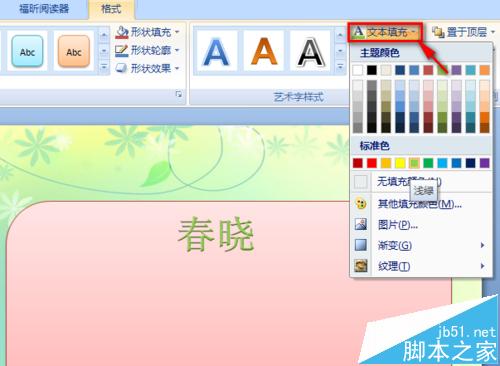Screen dimensions: 500x366
Task: Choose the black theme color swatch
Action: 372,70
